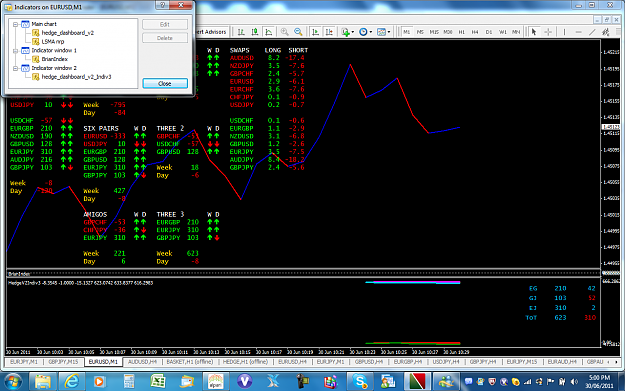Screen dimensions: 625x391
Task: Select the vertical line tool
Action: pos(564,32)
